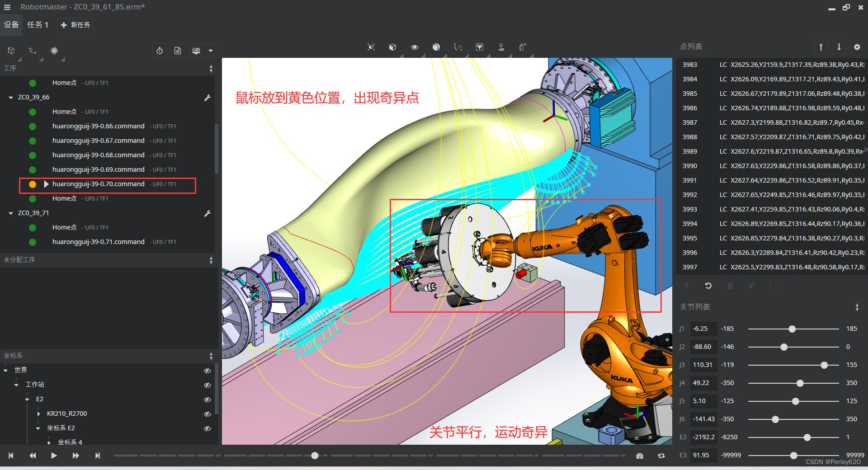Click the 3D cube view orientation icon
The height and width of the screenshot is (470, 868).
click(392, 47)
